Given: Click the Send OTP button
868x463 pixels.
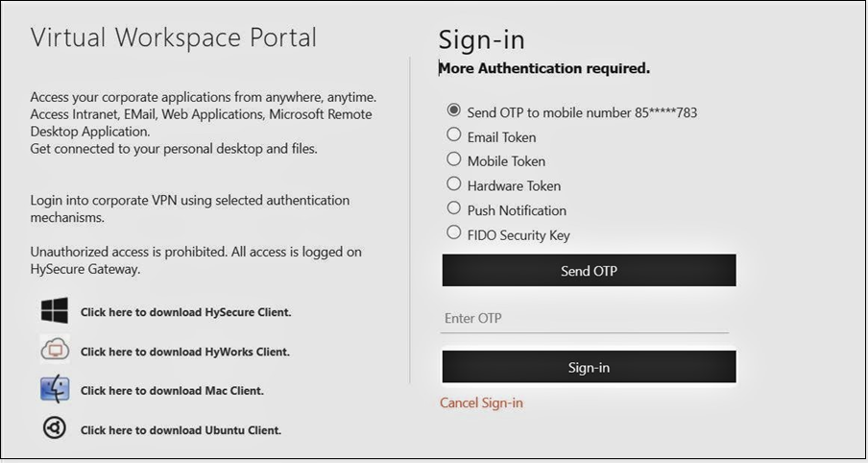Looking at the screenshot, I should [589, 271].
